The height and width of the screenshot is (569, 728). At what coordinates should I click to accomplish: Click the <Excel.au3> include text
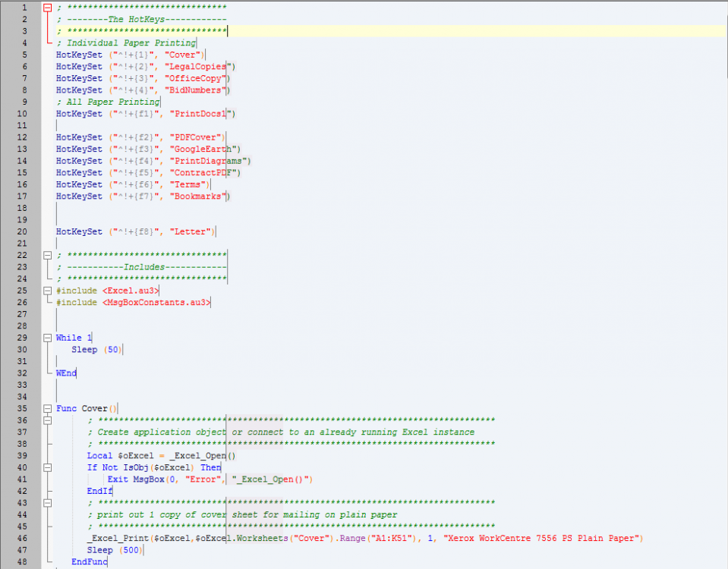pos(131,291)
